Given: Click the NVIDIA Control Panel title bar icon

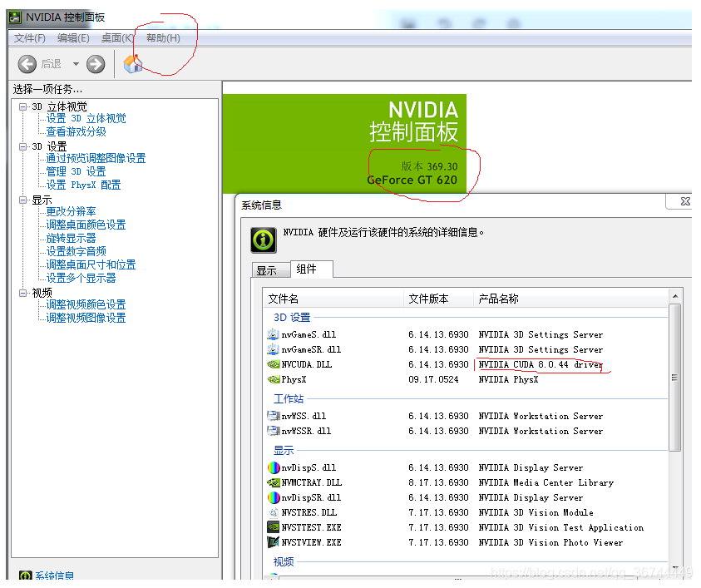Looking at the screenshot, I should (15, 17).
